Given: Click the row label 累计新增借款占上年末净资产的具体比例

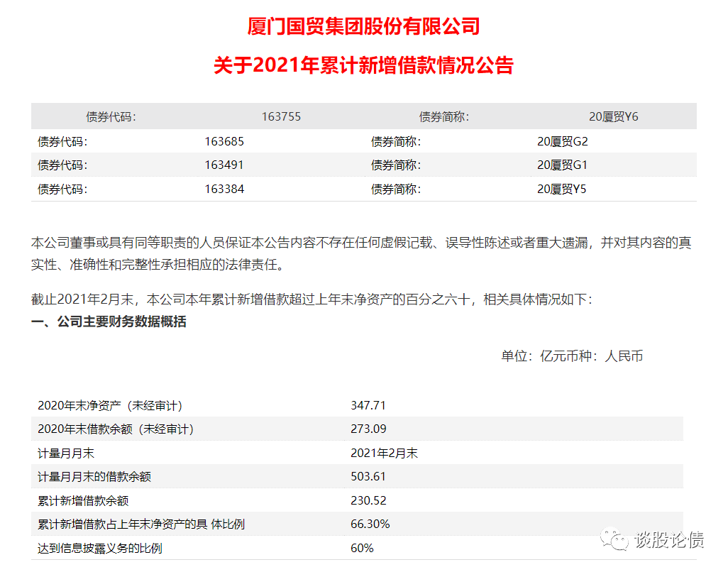Looking at the screenshot, I should (x=141, y=524).
